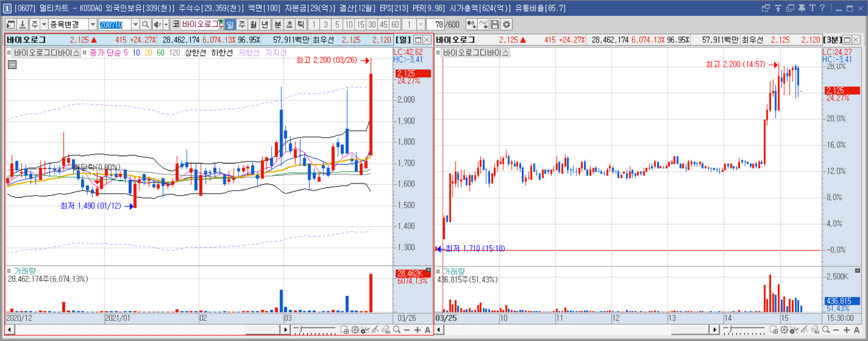Image resolution: width=868 pixels, height=341 pixels.
Task: Set interval to 3 in toolbar
Action: click(x=325, y=24)
